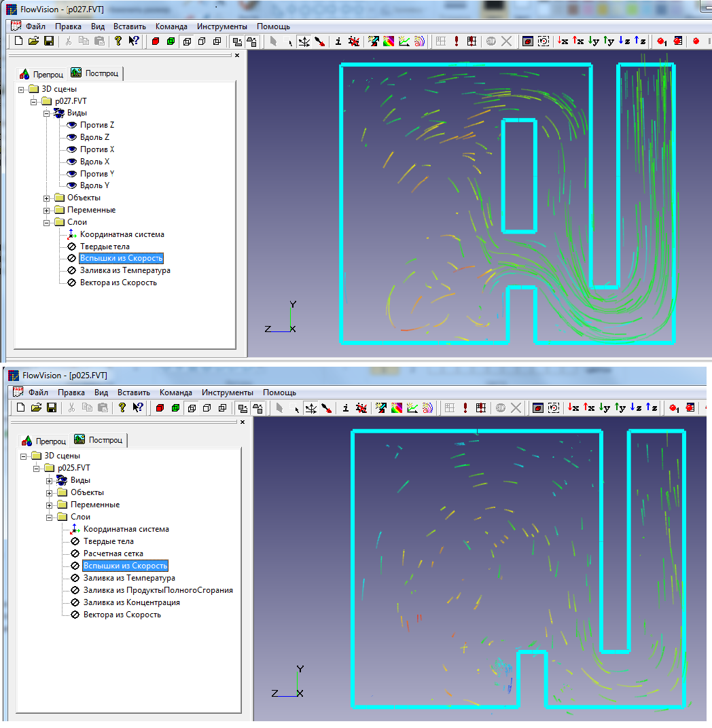Screen dimensions: 712x728
Task: Select 'Заливка из Концентрация' layer in the tree
Action: pos(131,602)
